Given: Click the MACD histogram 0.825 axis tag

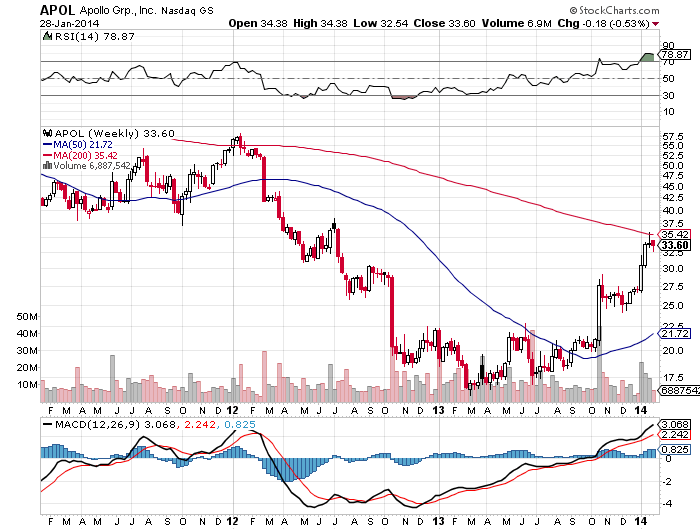Looking at the screenshot, I should [675, 449].
